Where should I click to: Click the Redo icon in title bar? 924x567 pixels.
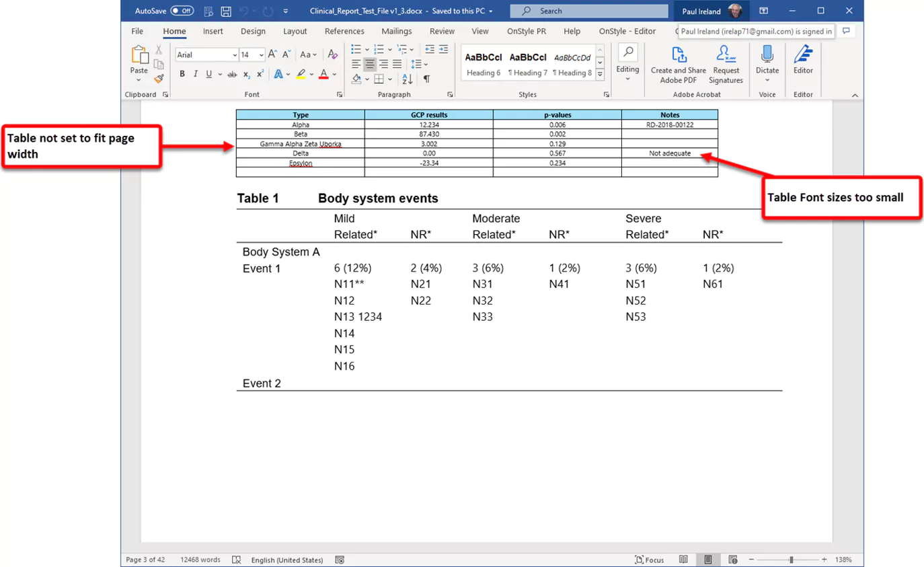pyautogui.click(x=268, y=11)
